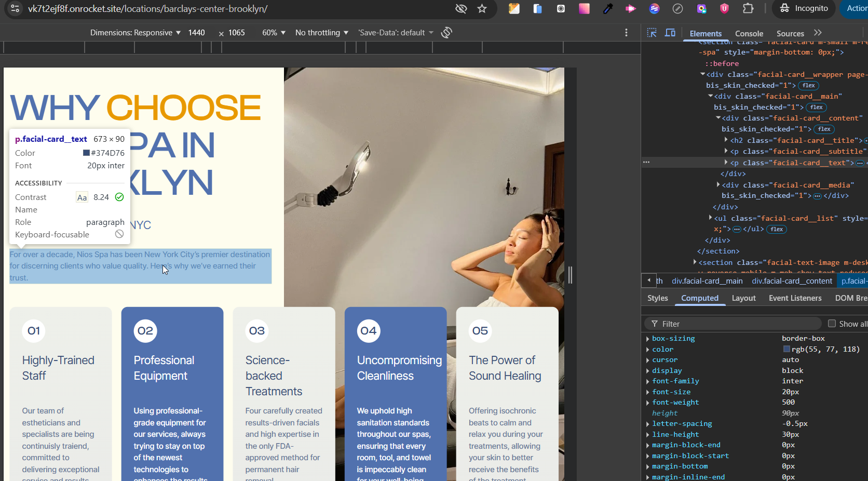The width and height of the screenshot is (868, 481).
Task: Open the Dimensions: Responsive dropdown
Action: coord(135,33)
